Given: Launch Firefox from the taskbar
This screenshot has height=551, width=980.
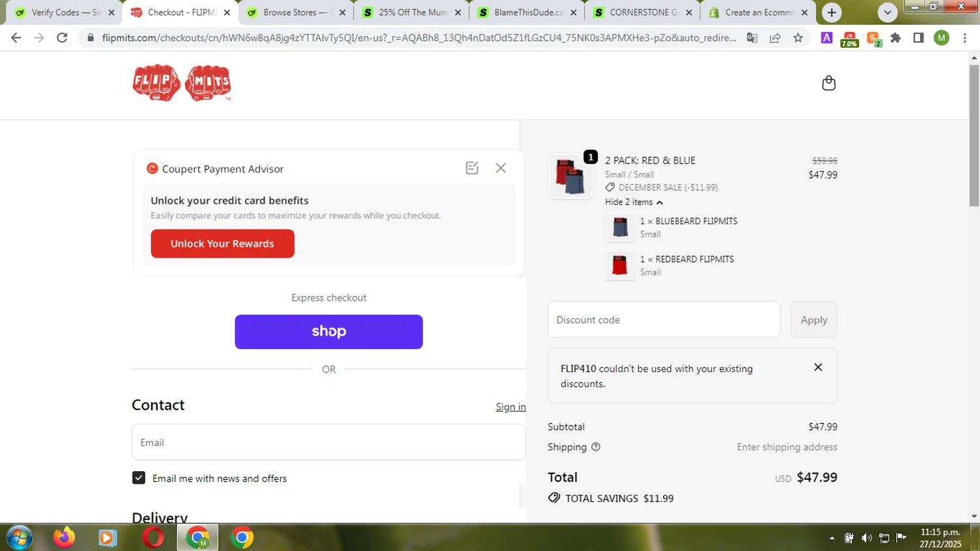Looking at the screenshot, I should click(x=64, y=537).
